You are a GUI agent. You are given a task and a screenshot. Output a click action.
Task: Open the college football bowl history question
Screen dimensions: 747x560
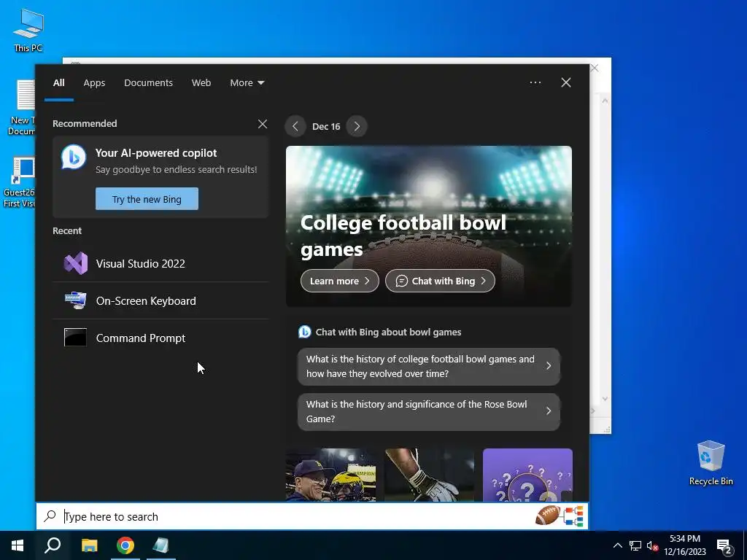tap(429, 366)
